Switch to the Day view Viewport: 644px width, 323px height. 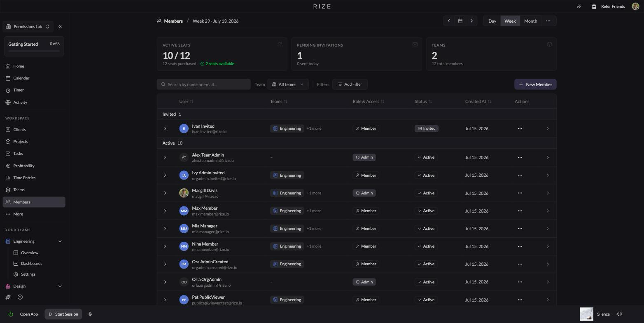pyautogui.click(x=492, y=21)
